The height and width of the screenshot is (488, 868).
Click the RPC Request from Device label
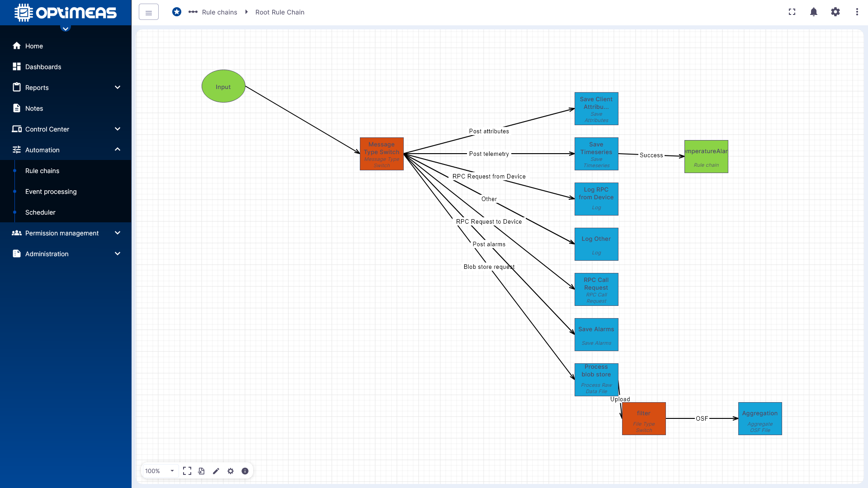coord(489,176)
